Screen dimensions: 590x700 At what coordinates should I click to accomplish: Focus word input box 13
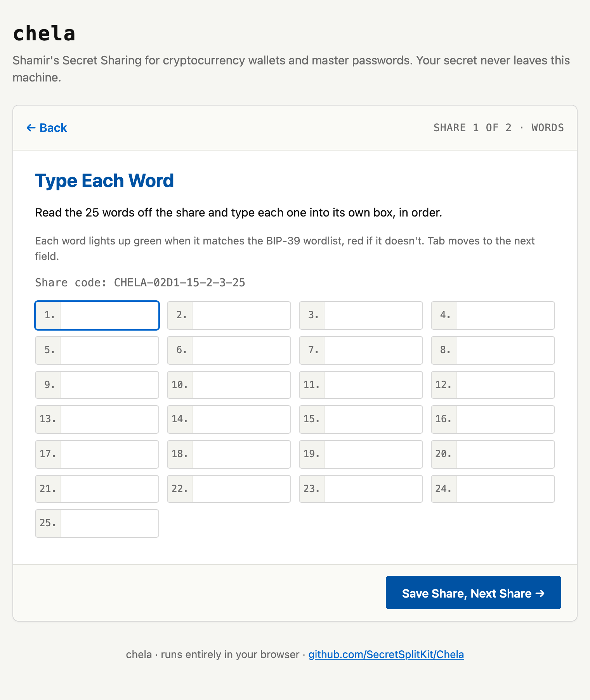pos(110,419)
